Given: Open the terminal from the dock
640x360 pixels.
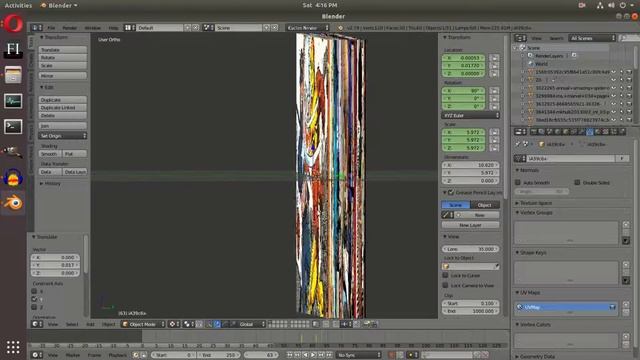Looking at the screenshot, I should click(x=13, y=127).
